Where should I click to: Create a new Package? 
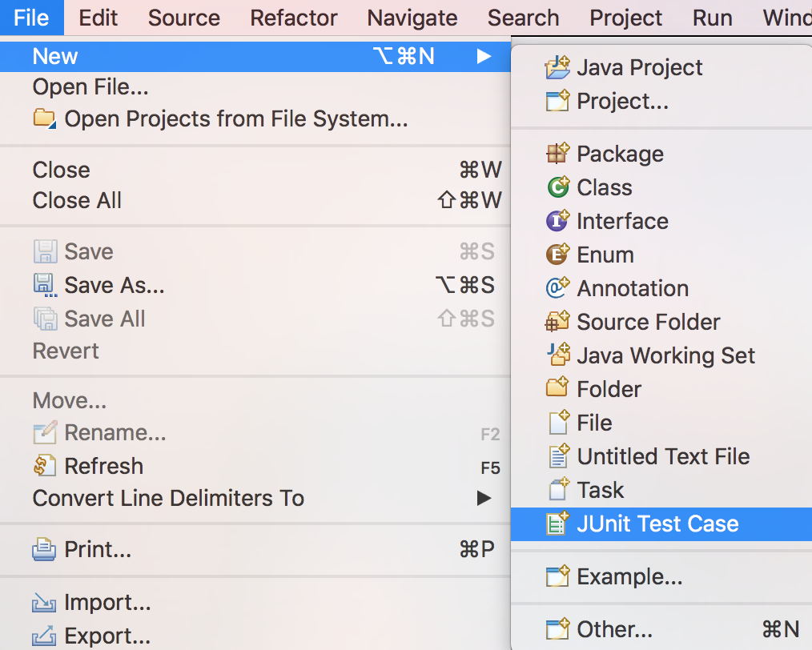coord(620,154)
